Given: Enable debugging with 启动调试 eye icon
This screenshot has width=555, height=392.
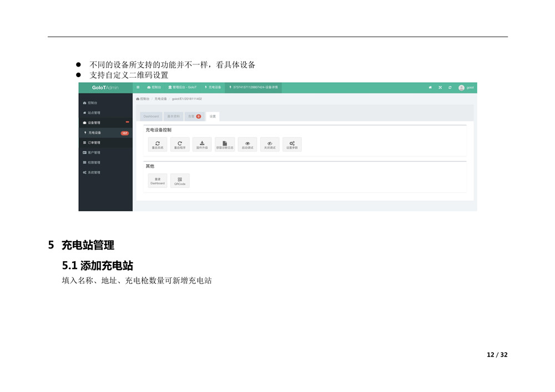Looking at the screenshot, I should tap(248, 144).
